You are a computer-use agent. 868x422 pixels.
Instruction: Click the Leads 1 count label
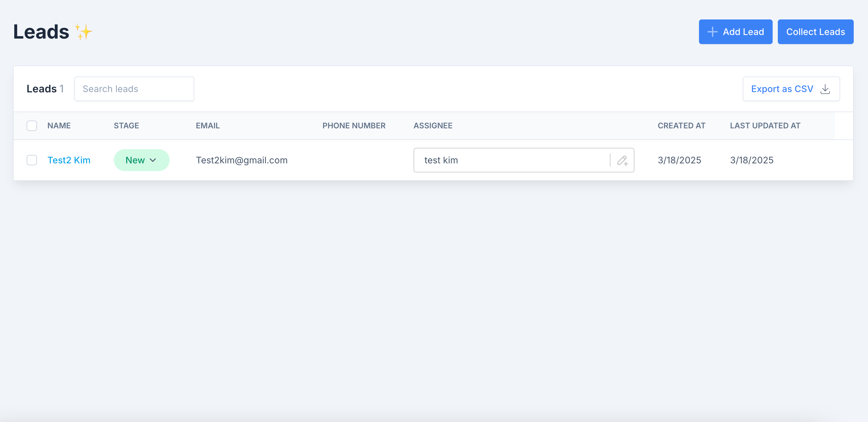[45, 89]
